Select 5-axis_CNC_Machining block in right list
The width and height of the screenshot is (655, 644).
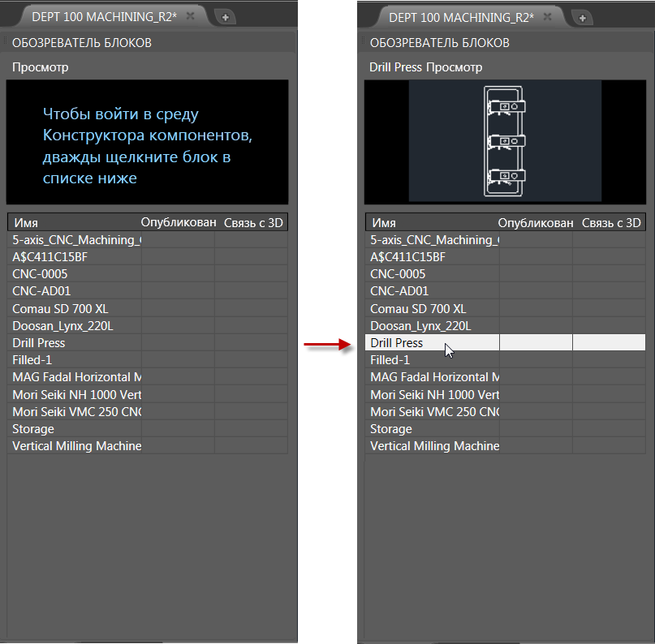click(x=506, y=240)
